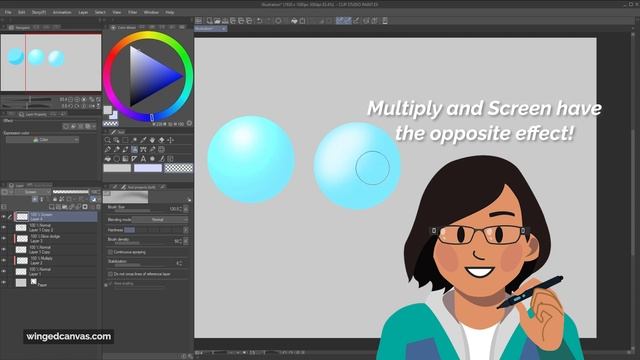The image size is (640, 360).
Task: Hide Layer 1 Copy layer
Action: (x=4, y=249)
